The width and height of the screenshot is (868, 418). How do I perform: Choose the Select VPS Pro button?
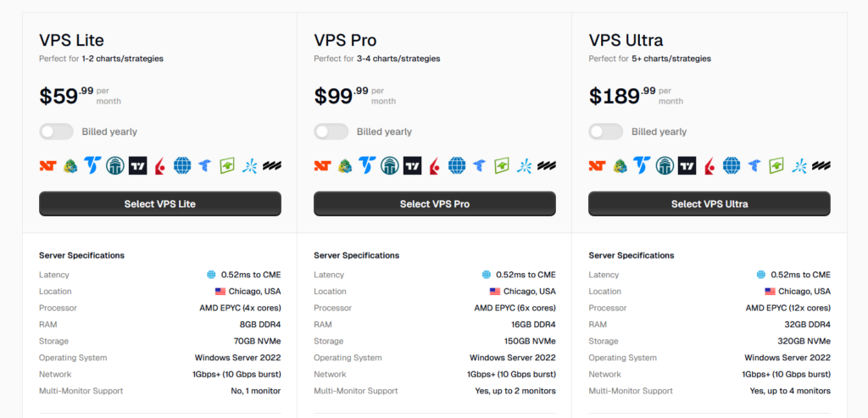tap(435, 203)
